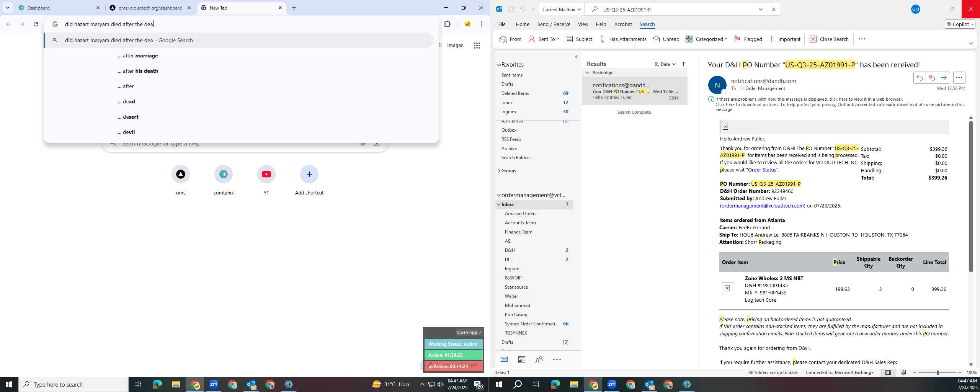Click the Reply All icon on the email
The width and height of the screenshot is (980, 392).
pyautogui.click(x=932, y=78)
